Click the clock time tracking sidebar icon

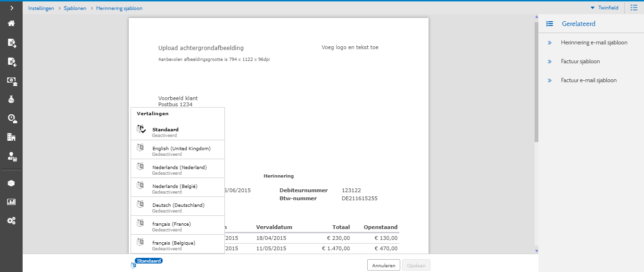coord(11,119)
